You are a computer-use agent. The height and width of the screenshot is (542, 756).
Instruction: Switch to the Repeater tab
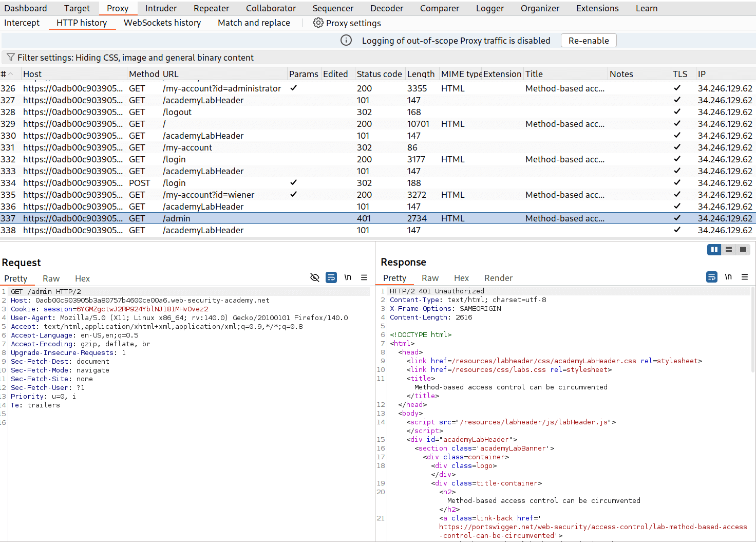click(211, 8)
